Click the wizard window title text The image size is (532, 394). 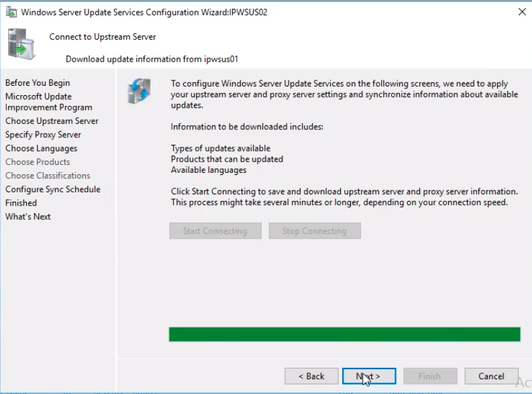click(x=144, y=12)
